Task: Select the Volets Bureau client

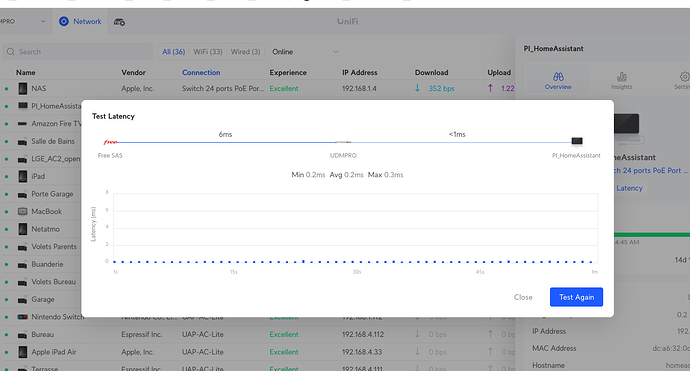Action: click(x=42, y=282)
